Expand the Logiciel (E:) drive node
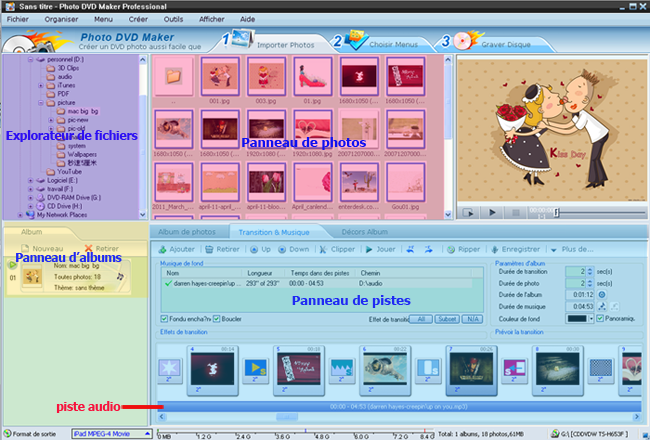 coord(30,180)
